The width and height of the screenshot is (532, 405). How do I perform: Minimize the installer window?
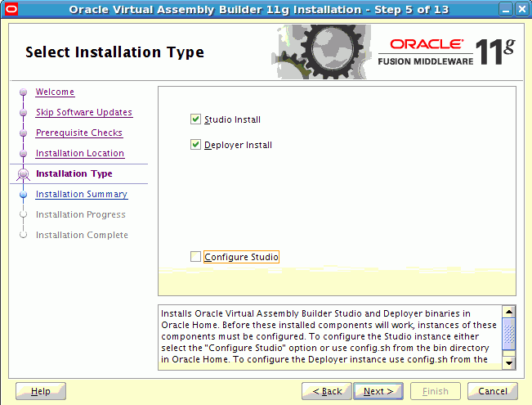[x=506, y=10]
